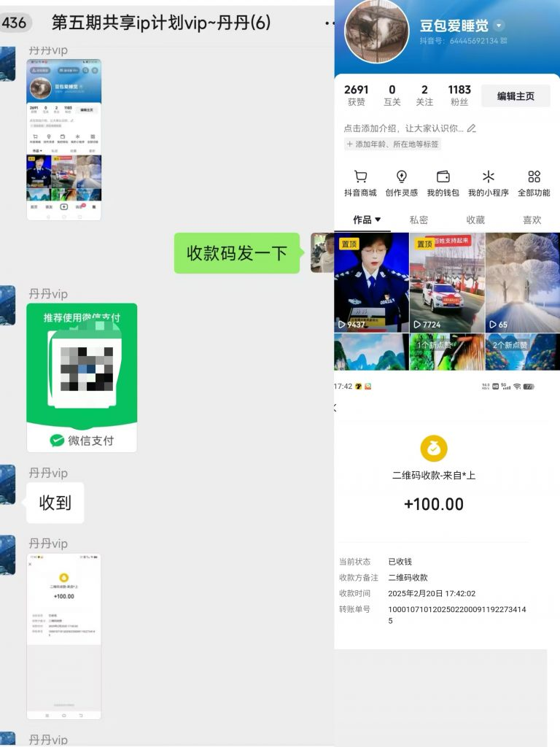The height and width of the screenshot is (747, 560).
Task: Click sender avatar beside 收款码发一下 message
Action: (x=322, y=253)
